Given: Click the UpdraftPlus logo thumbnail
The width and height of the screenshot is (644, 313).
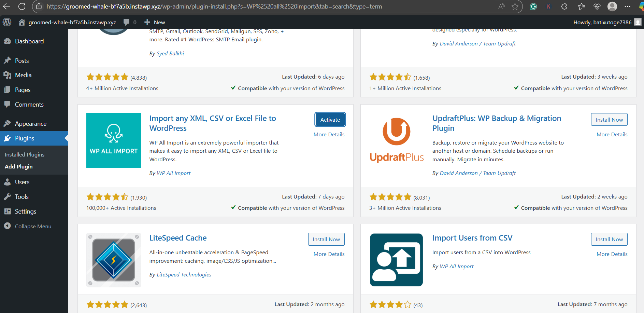Looking at the screenshot, I should coord(397,140).
